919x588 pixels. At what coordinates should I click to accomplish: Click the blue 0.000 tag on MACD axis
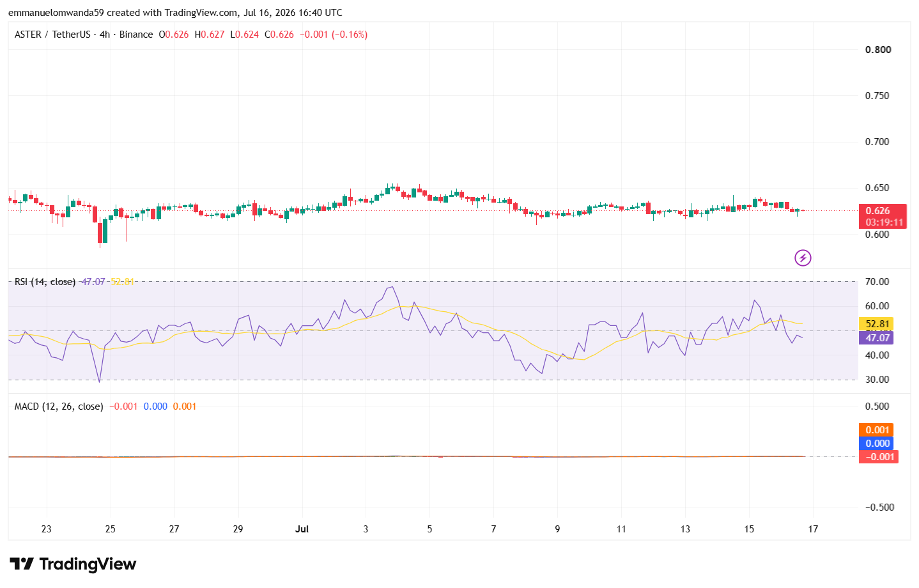coord(876,444)
